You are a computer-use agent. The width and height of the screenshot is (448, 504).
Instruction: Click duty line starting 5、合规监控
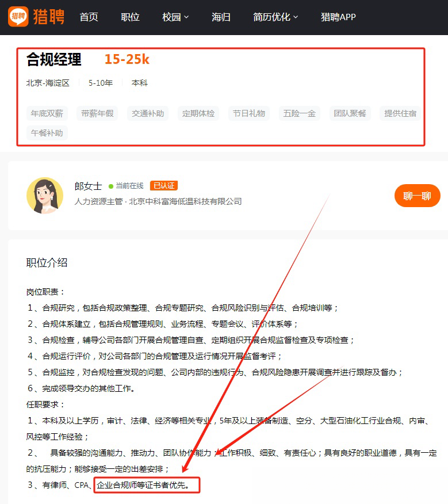pyautogui.click(x=215, y=372)
